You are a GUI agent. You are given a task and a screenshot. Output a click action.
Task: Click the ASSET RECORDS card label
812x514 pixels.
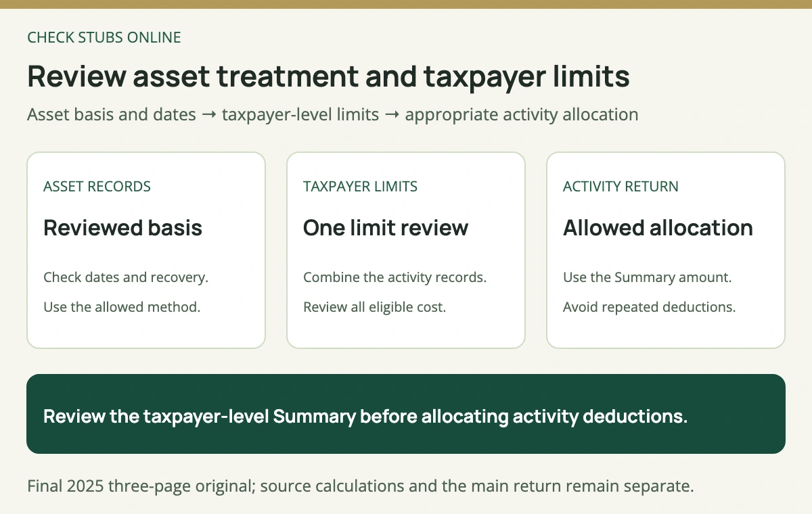tap(97, 187)
